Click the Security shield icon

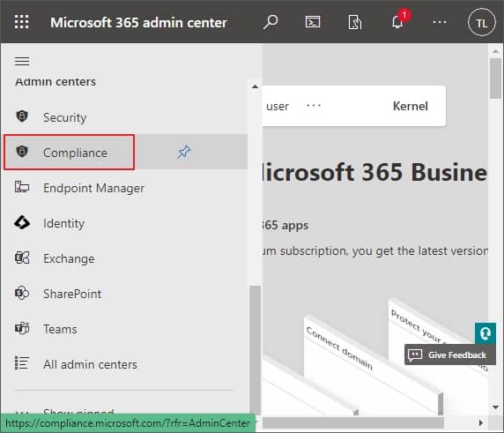(22, 116)
